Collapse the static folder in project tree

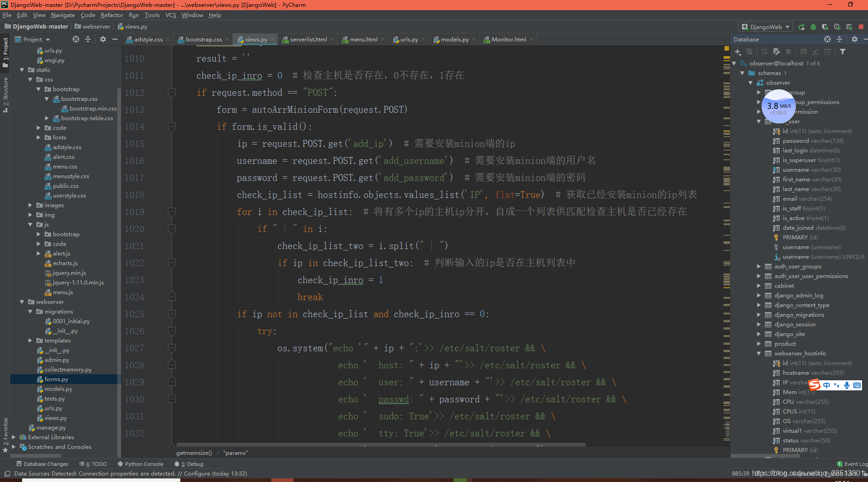[x=22, y=70]
